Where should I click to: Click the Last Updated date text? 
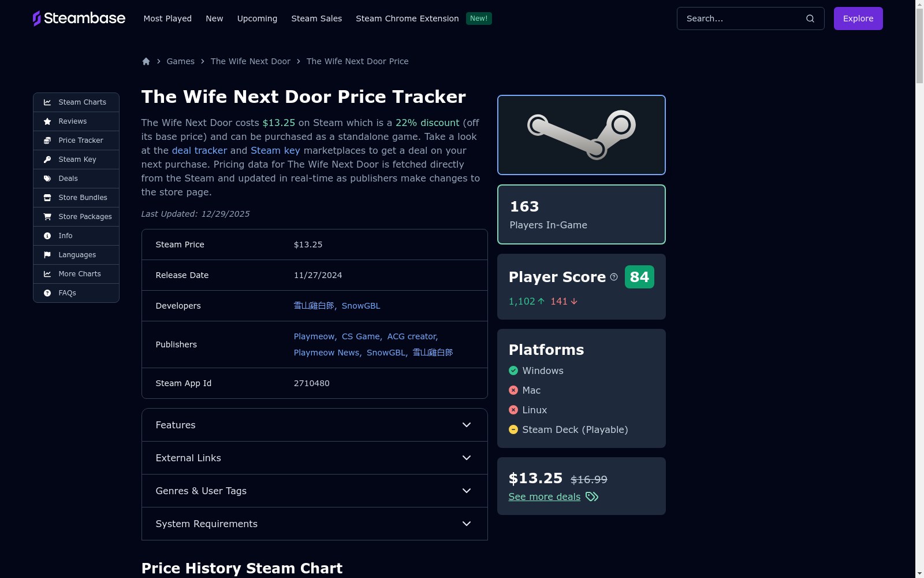[x=196, y=214]
